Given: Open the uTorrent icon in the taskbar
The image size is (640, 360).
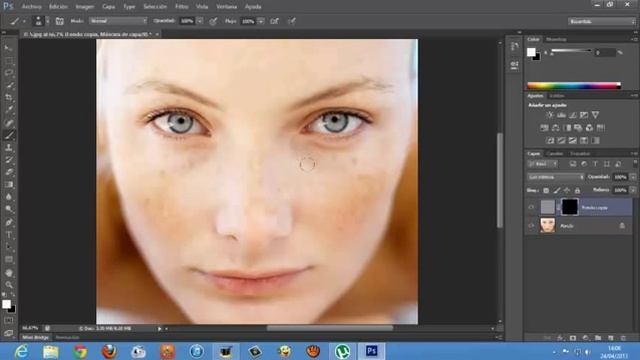Looking at the screenshot, I should (342, 351).
